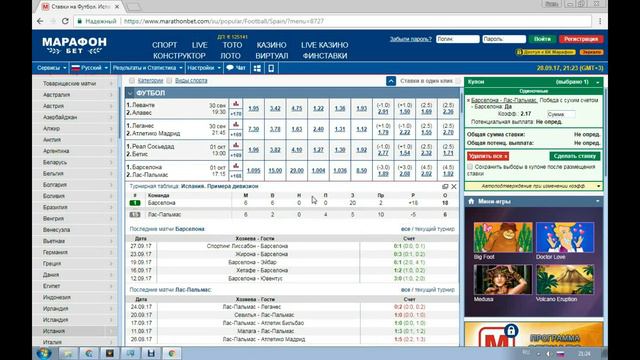Open the Русский language dropdown

[x=89, y=68]
